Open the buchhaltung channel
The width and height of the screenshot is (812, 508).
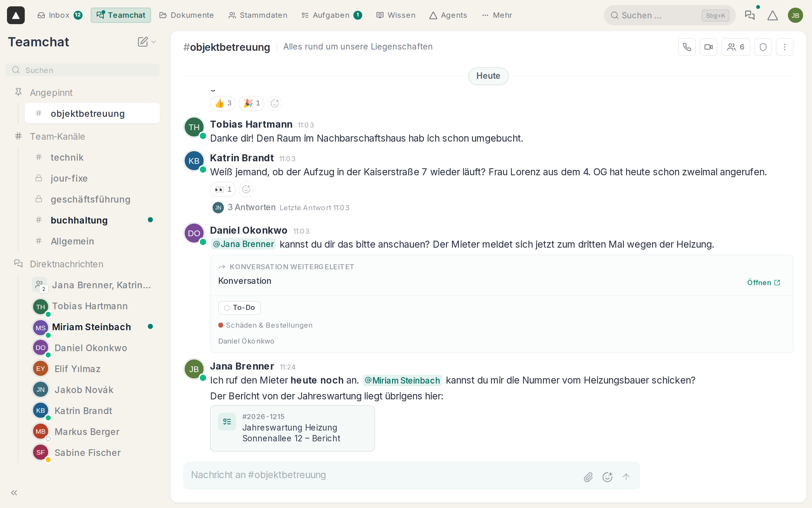coord(92,220)
